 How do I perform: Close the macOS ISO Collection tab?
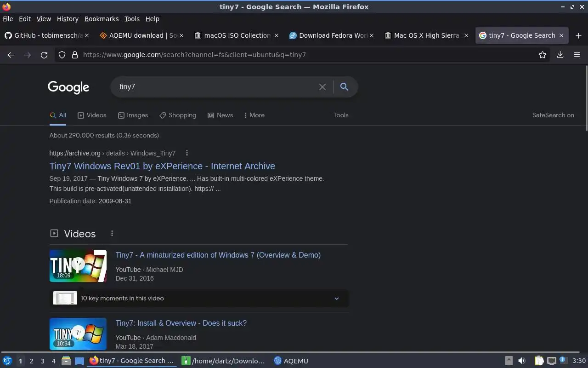point(276,35)
